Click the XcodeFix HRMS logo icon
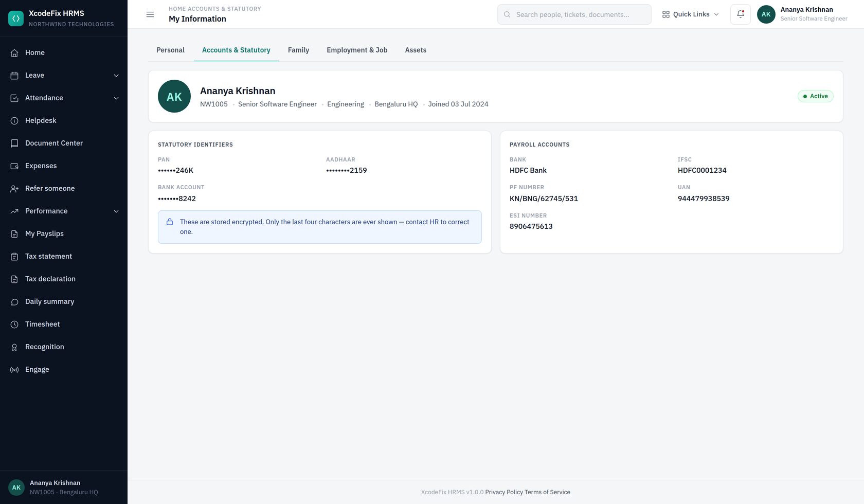The image size is (864, 504). pos(16,19)
